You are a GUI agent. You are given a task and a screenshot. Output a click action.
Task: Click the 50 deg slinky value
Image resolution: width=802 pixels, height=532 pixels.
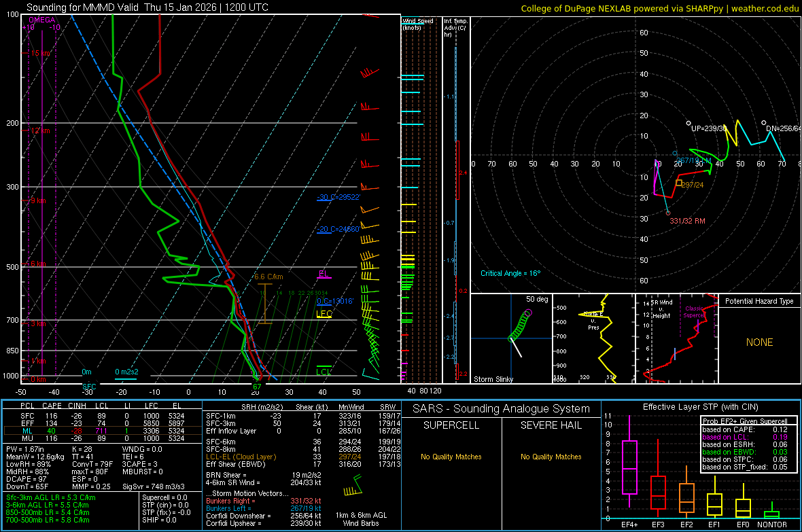(537, 299)
